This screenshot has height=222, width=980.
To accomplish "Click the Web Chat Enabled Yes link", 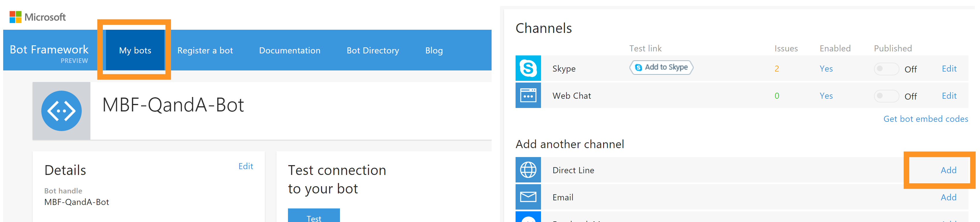I will coord(826,96).
